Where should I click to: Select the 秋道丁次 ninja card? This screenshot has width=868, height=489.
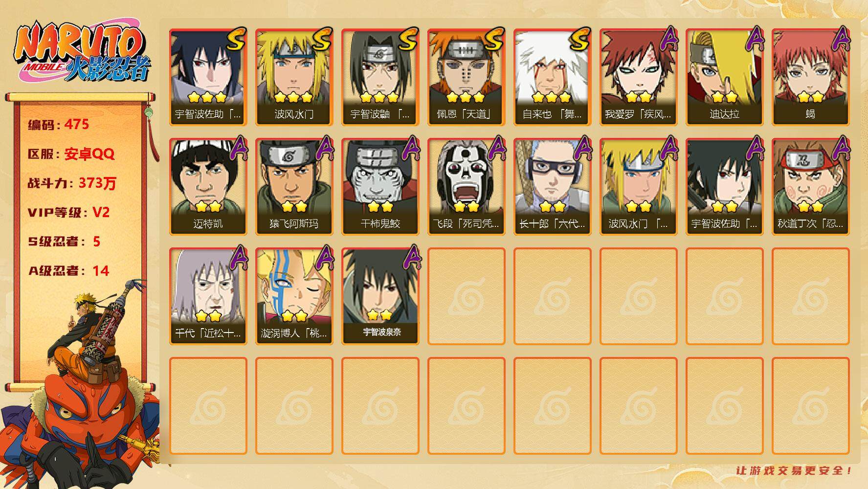(x=810, y=187)
